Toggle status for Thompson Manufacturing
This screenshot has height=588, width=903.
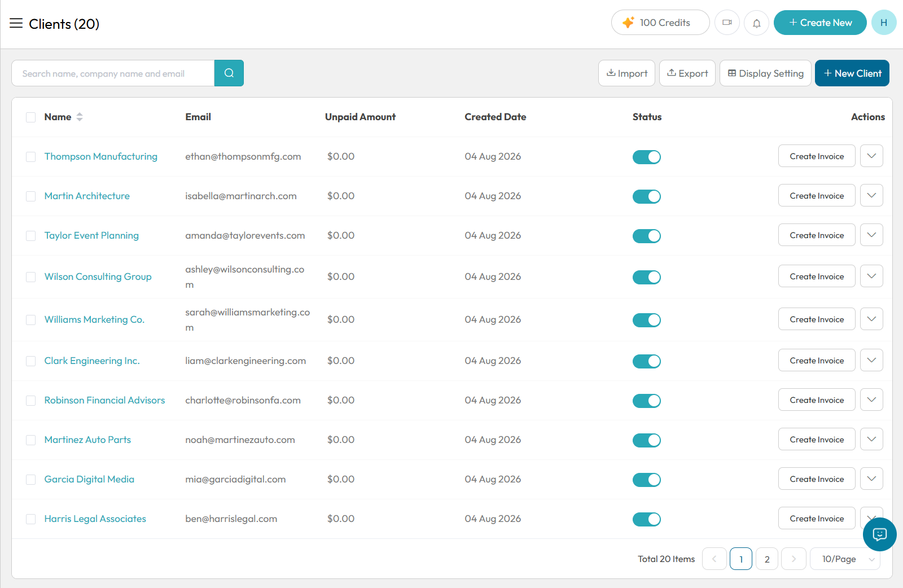pos(647,157)
